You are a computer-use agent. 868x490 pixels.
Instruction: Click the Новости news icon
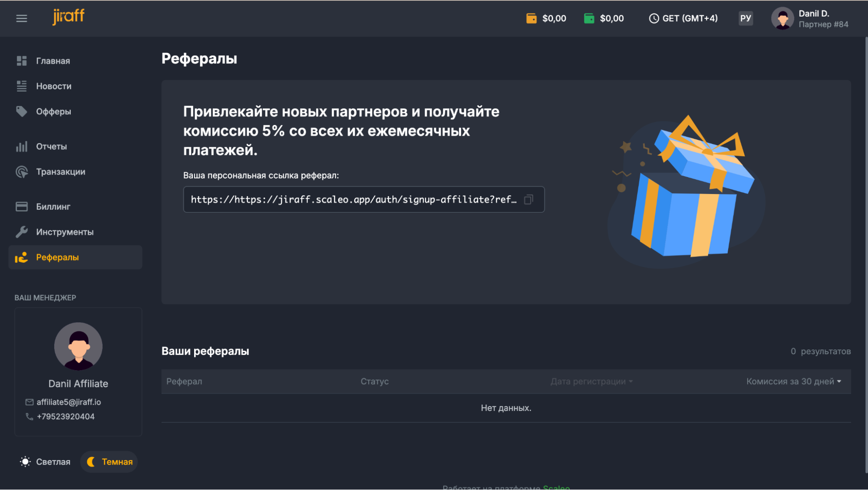[x=22, y=86]
